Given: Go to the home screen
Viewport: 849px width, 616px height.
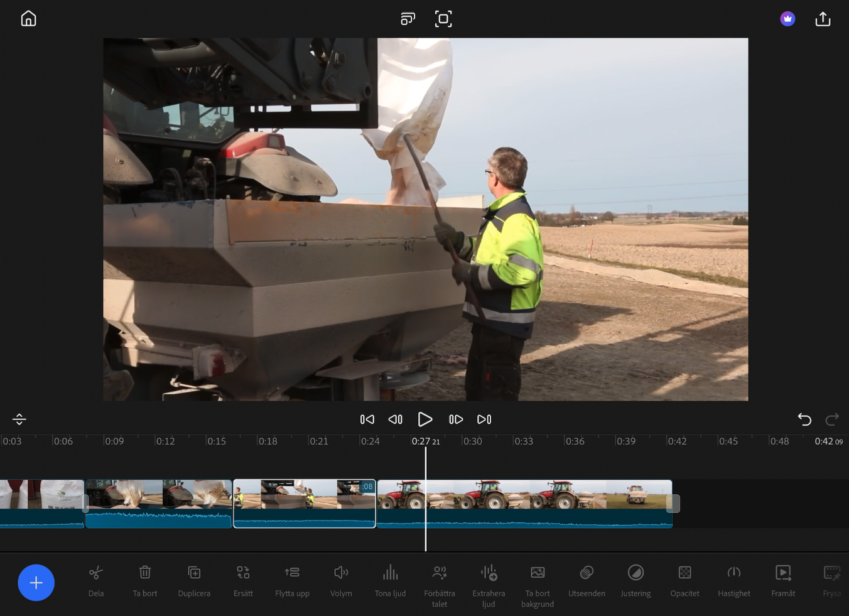Looking at the screenshot, I should tap(28, 19).
